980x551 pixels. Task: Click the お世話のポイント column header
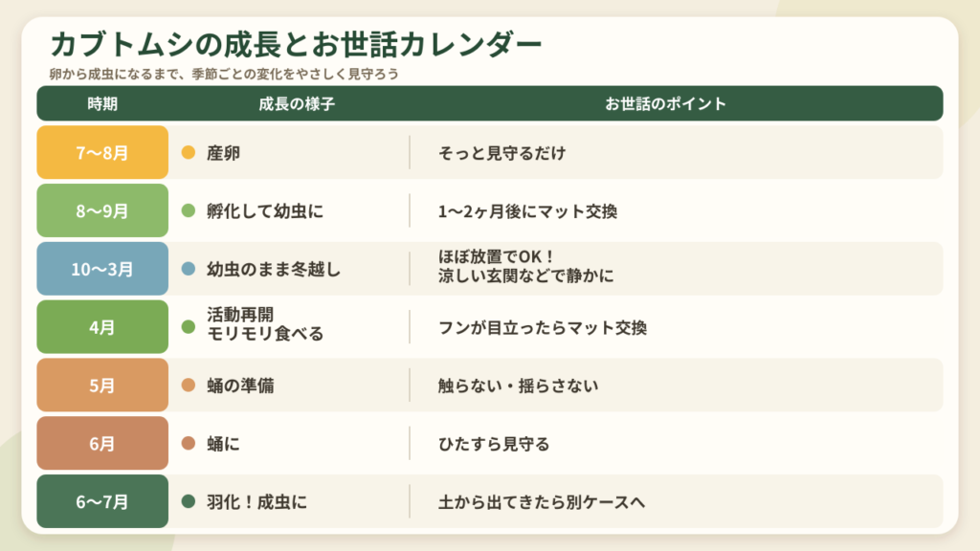[x=666, y=103]
